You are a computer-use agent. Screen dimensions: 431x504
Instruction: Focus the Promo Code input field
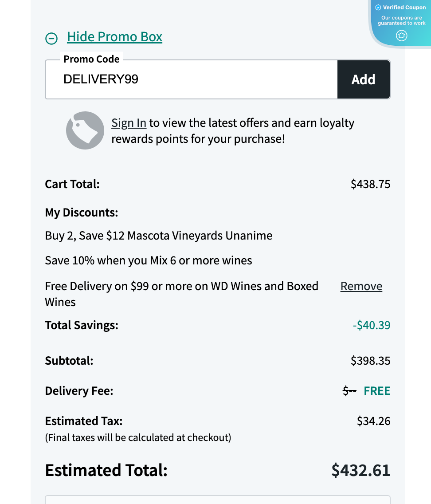coord(191,79)
